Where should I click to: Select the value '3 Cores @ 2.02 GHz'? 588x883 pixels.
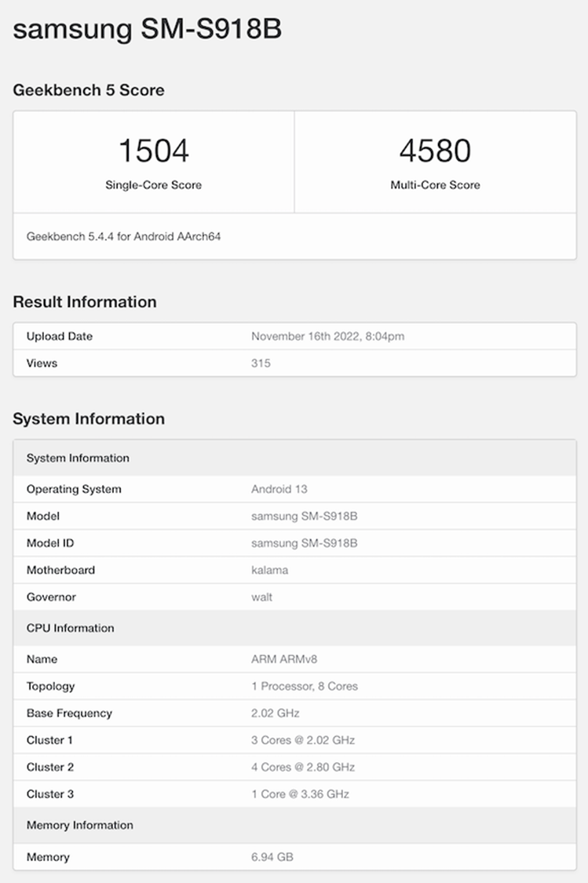303,740
